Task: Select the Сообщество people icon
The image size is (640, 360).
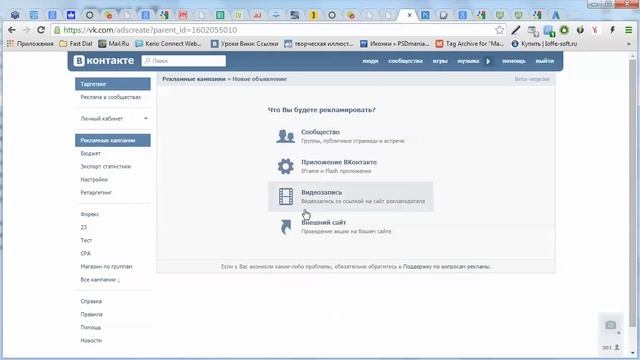Action: click(x=285, y=136)
